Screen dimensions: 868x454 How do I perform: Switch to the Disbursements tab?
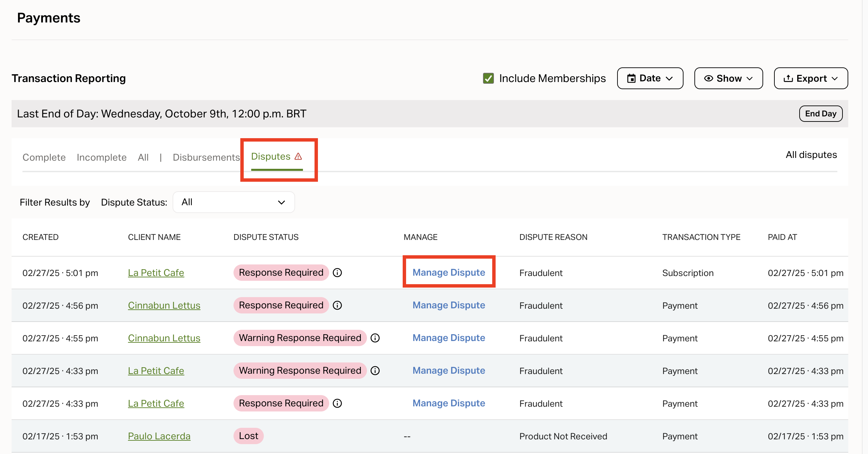(206, 157)
